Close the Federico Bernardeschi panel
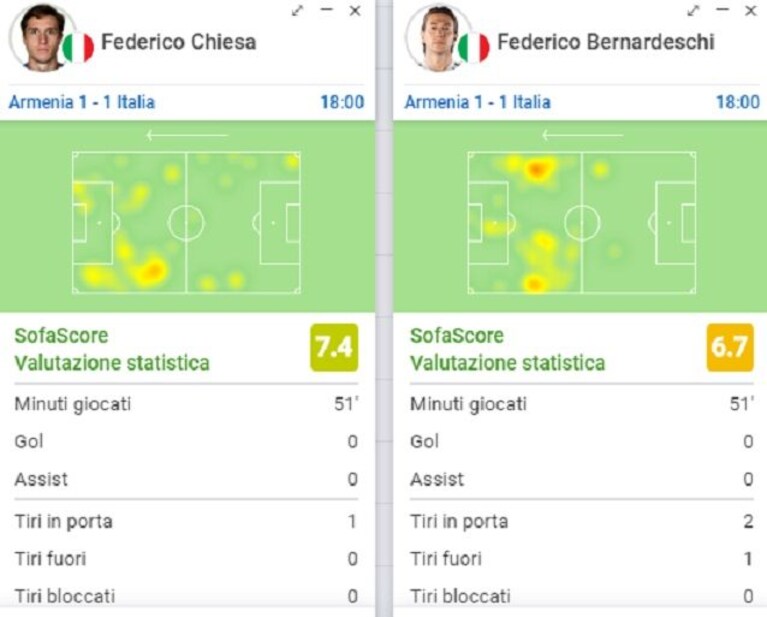This screenshot has width=767, height=617. [751, 11]
